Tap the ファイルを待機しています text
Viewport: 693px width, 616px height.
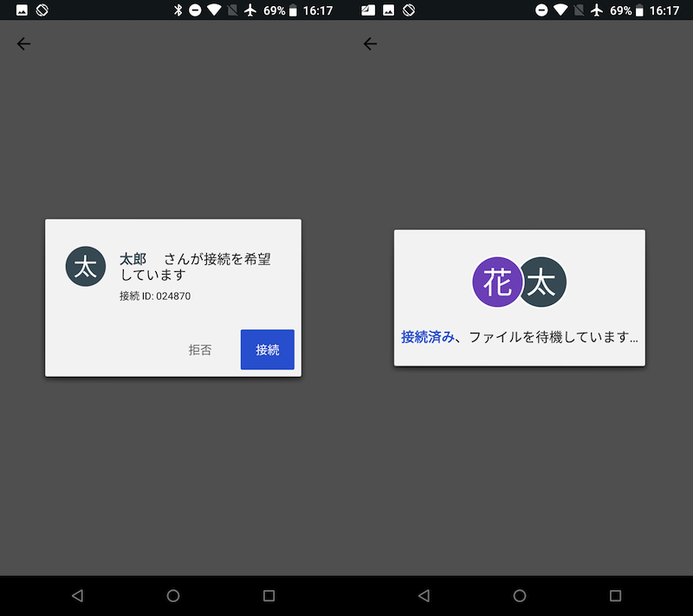554,337
